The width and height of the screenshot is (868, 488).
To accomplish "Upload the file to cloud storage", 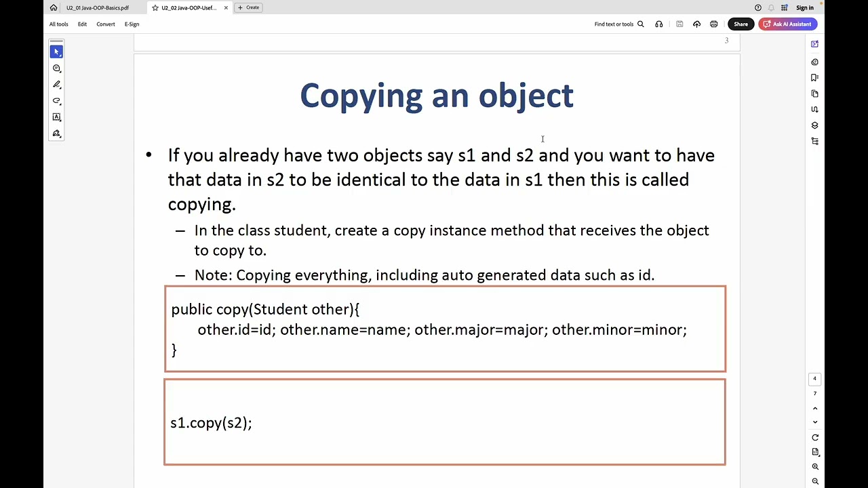I will point(696,24).
